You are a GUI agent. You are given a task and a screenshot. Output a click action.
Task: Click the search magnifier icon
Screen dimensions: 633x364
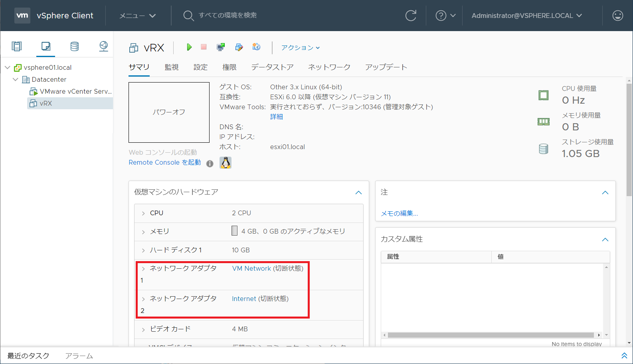(x=188, y=16)
